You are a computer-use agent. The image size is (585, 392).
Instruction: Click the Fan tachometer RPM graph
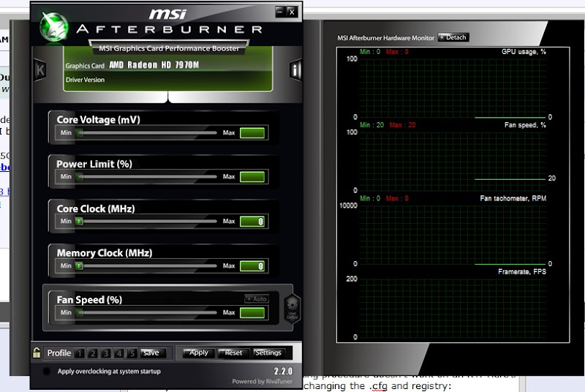click(x=453, y=235)
